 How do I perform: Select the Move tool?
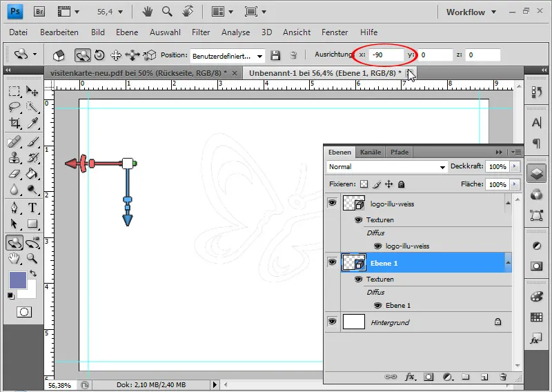click(x=32, y=91)
